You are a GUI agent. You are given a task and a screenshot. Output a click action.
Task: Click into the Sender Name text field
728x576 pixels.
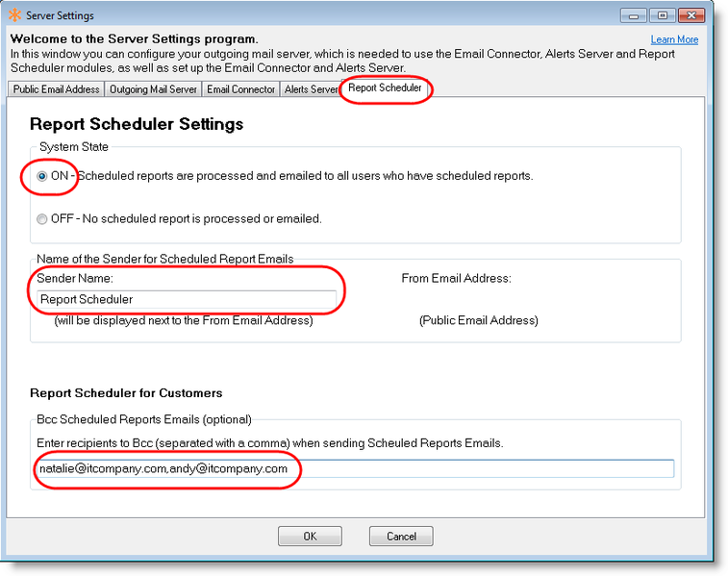pyautogui.click(x=187, y=299)
